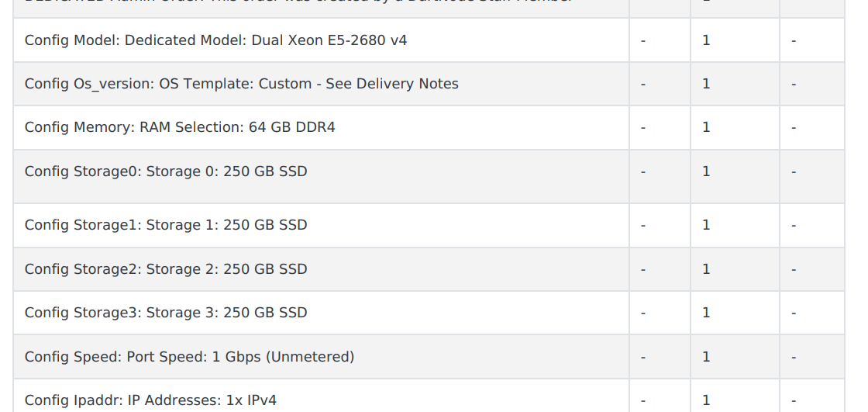Viewport: 868px width, 412px height.
Task: Select quantity 1 in the Config Os_version row
Action: click(706, 84)
